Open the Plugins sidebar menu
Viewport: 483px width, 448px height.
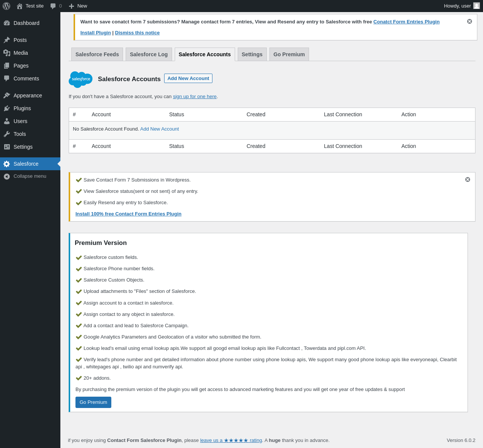tap(22, 108)
